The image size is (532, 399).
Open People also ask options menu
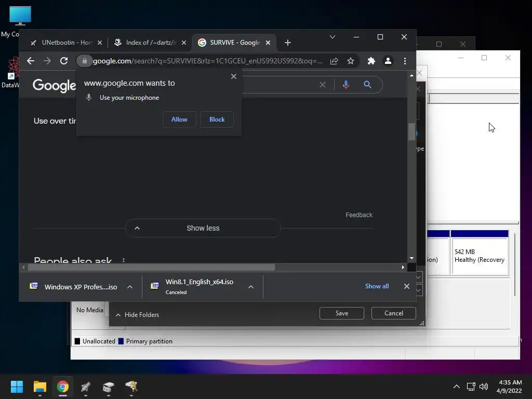(124, 260)
